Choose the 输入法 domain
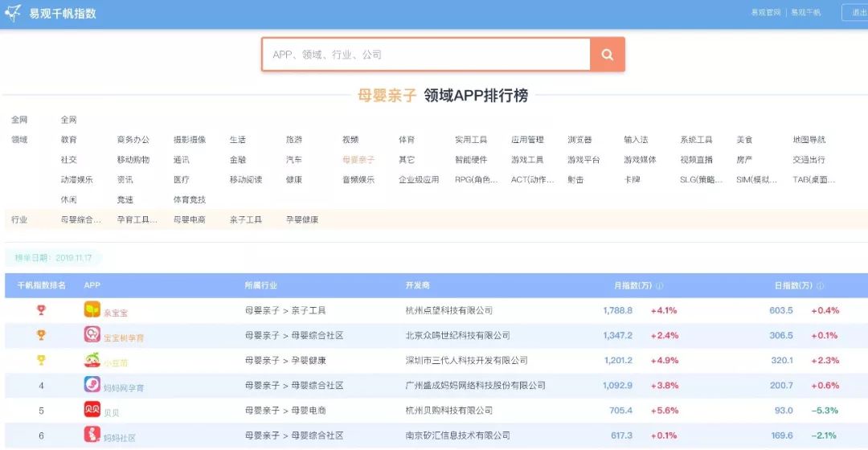 [x=636, y=140]
